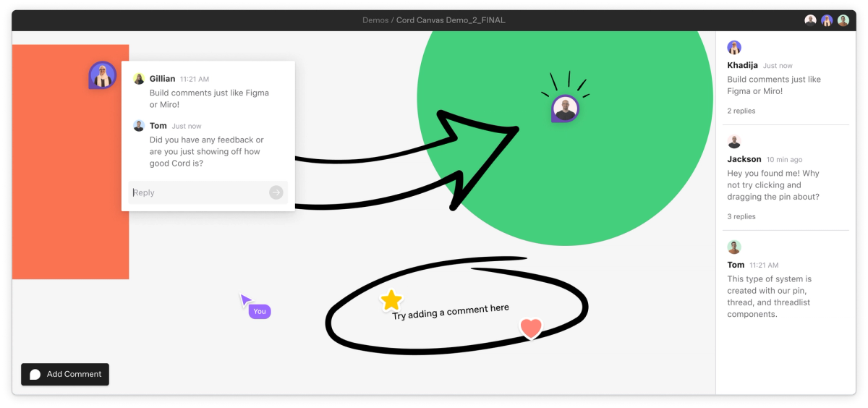Image resolution: width=868 pixels, height=408 pixels.
Task: Click the Add Comment button
Action: coord(65,374)
